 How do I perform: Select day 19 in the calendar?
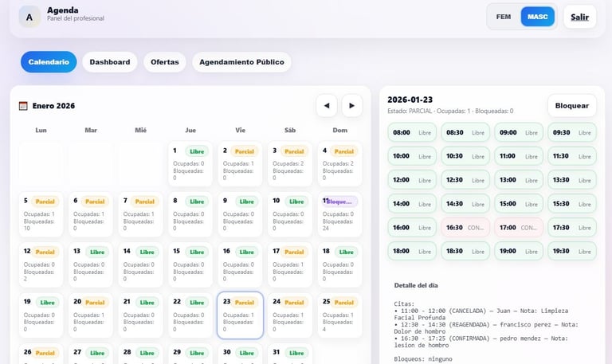point(41,315)
